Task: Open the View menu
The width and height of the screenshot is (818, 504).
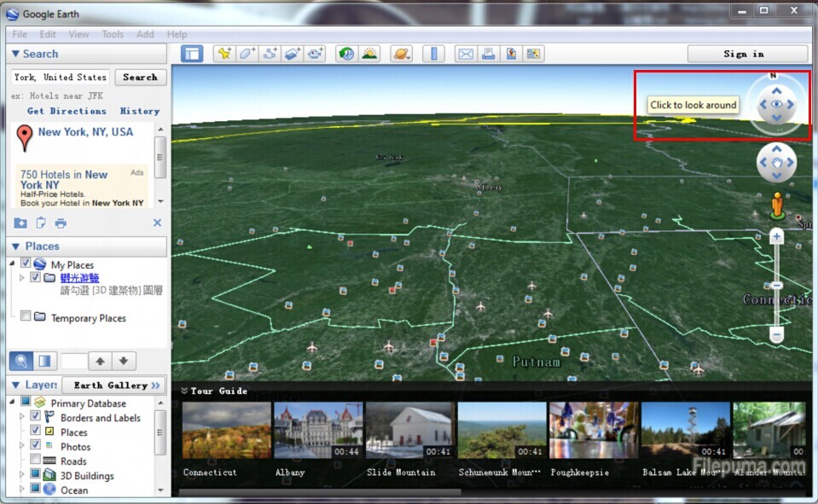Action: pos(78,34)
